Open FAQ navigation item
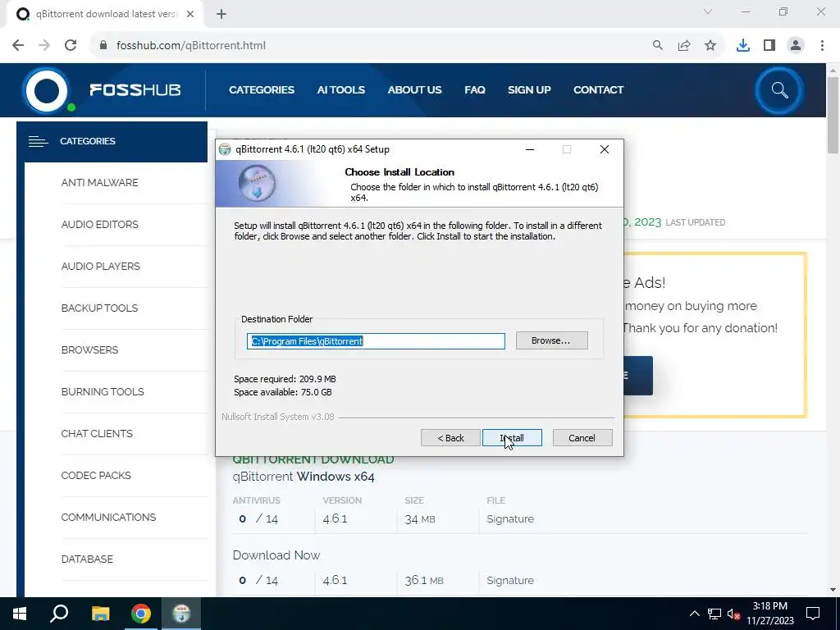The height and width of the screenshot is (630, 840). (x=475, y=90)
